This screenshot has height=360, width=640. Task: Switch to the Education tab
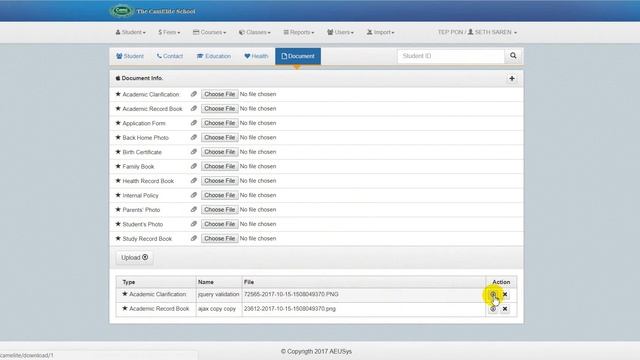click(x=214, y=56)
